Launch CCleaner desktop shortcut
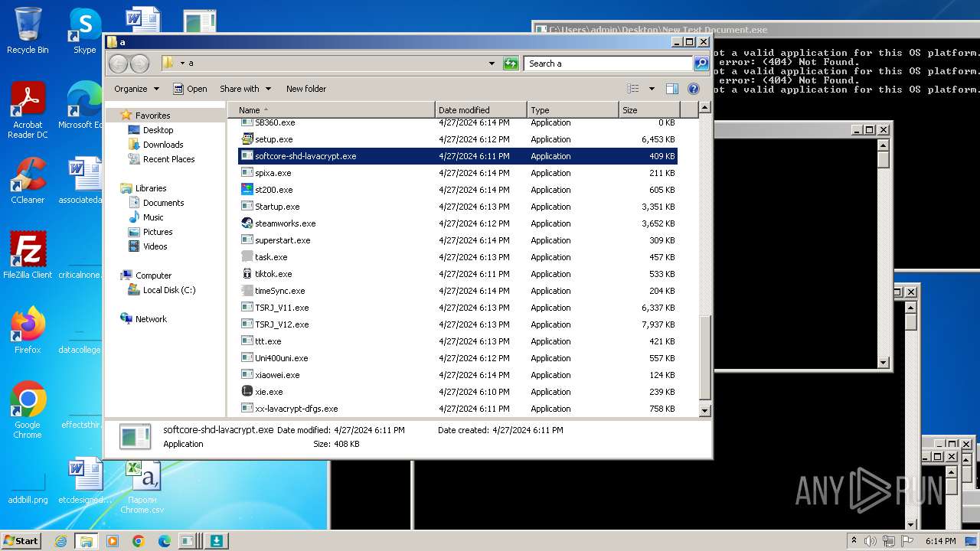 coord(28,181)
